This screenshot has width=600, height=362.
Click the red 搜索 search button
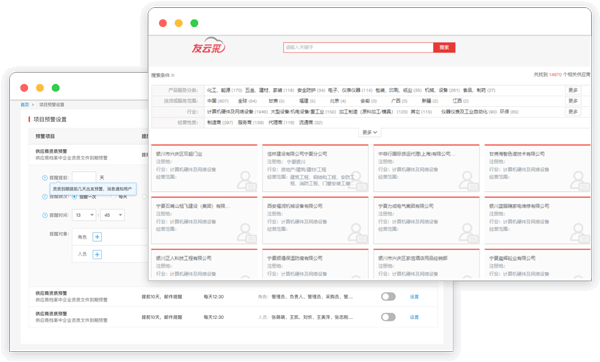[444, 47]
